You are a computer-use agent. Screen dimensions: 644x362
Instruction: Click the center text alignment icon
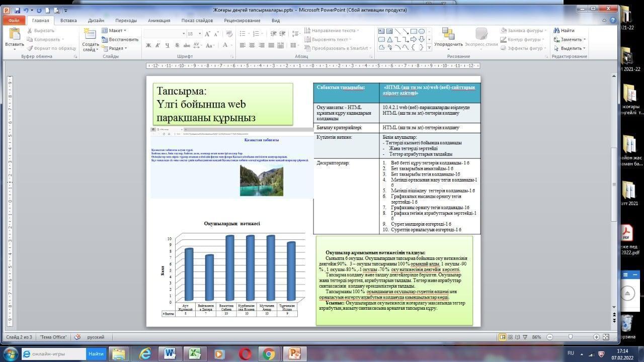252,45
